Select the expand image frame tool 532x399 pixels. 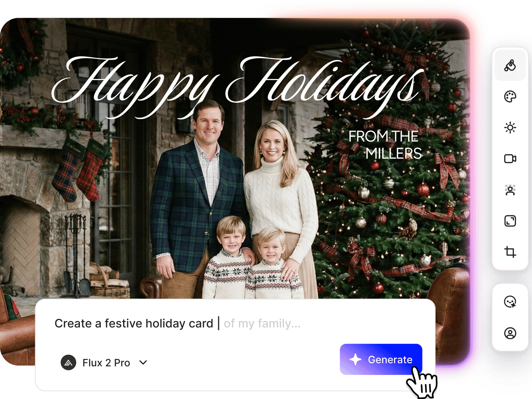(x=510, y=221)
